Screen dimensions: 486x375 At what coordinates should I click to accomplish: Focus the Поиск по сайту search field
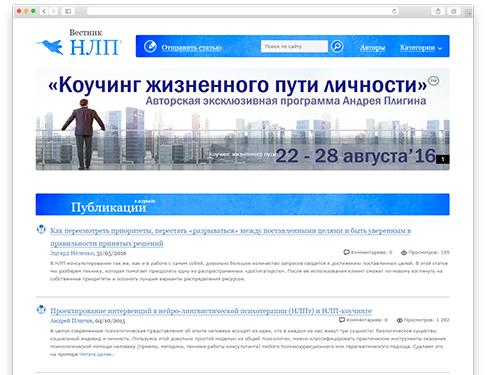pyautogui.click(x=294, y=46)
